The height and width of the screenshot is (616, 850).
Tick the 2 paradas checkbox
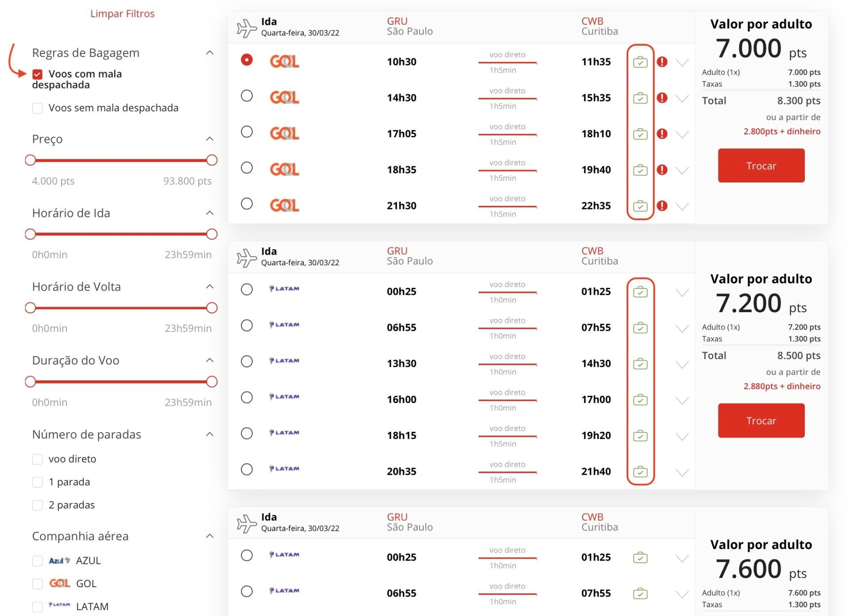coord(38,505)
